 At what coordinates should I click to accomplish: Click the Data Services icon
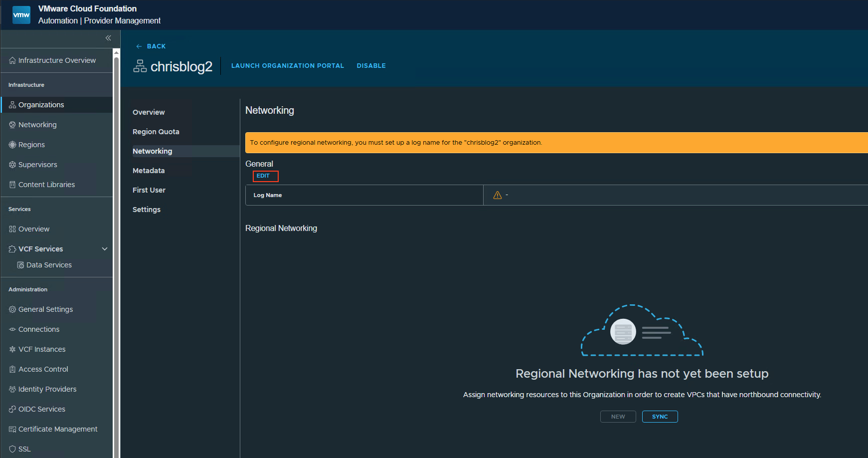(20, 265)
